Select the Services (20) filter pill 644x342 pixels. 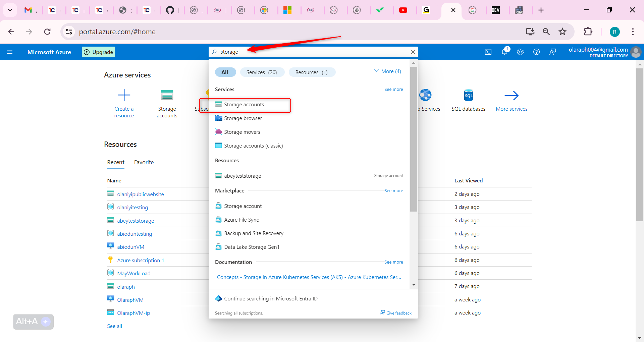click(x=262, y=72)
